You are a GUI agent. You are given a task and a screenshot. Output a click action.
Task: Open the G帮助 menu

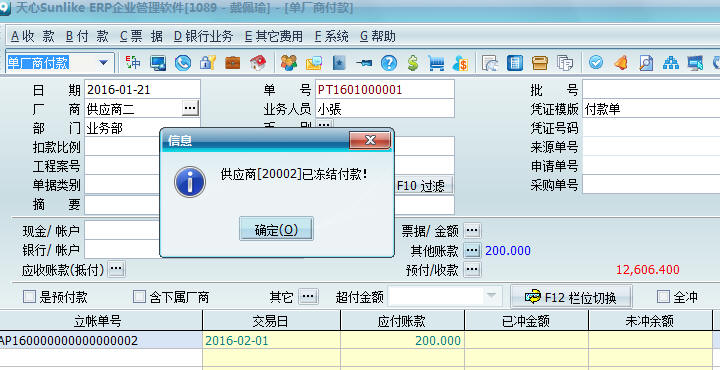(x=378, y=36)
